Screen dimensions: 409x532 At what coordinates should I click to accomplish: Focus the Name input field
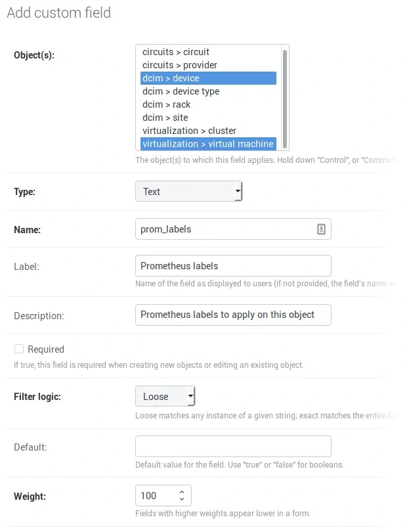point(223,229)
